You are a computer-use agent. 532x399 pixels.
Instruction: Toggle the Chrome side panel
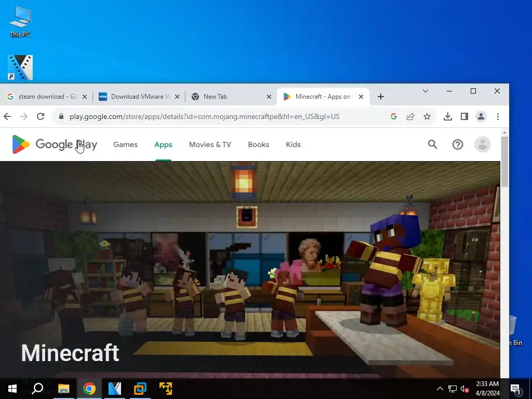[464, 117]
